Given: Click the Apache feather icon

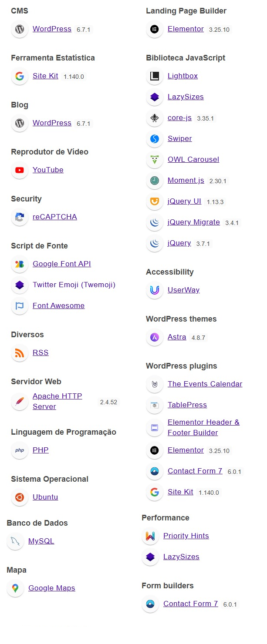Looking at the screenshot, I should [x=20, y=402].
